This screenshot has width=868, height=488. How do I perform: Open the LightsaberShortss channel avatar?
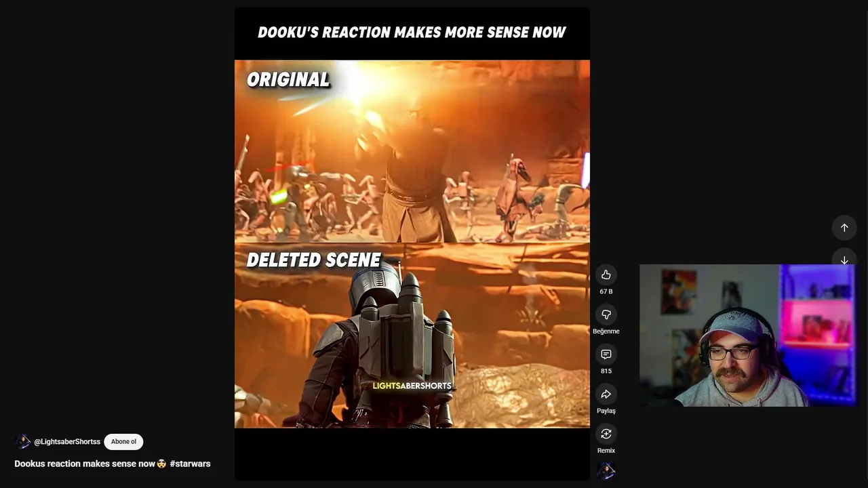(x=22, y=442)
